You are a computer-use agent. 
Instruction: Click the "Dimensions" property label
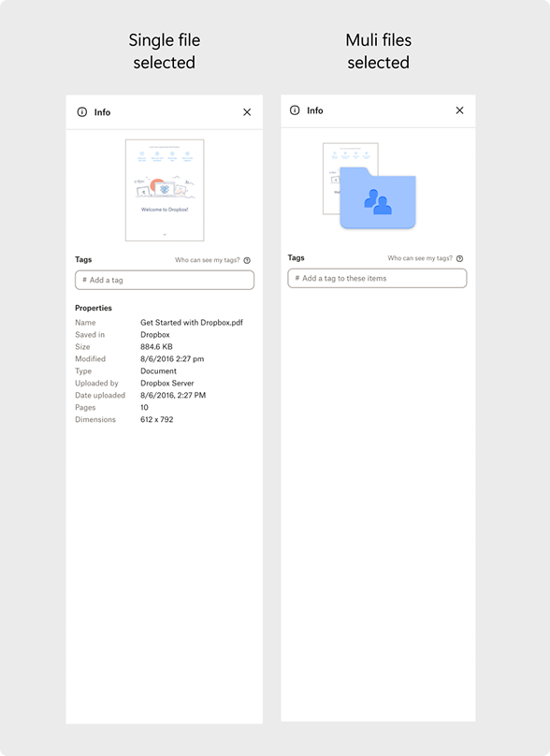tap(95, 419)
